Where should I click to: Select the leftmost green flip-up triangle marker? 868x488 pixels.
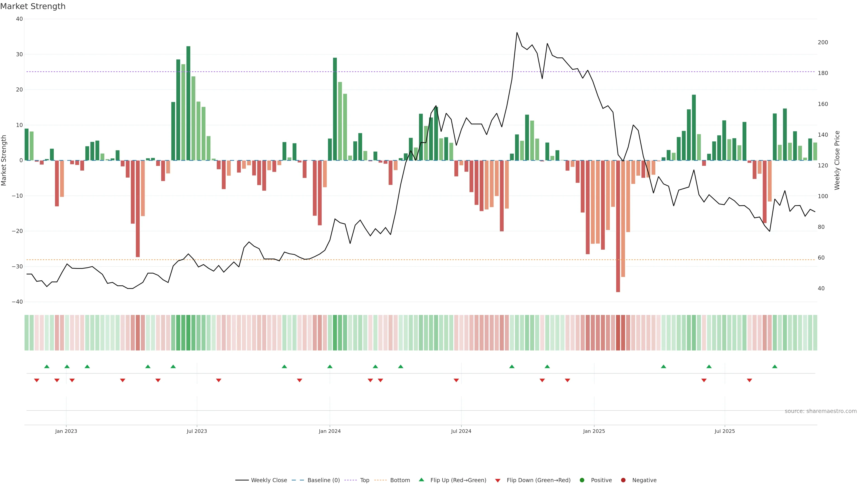pos(47,366)
